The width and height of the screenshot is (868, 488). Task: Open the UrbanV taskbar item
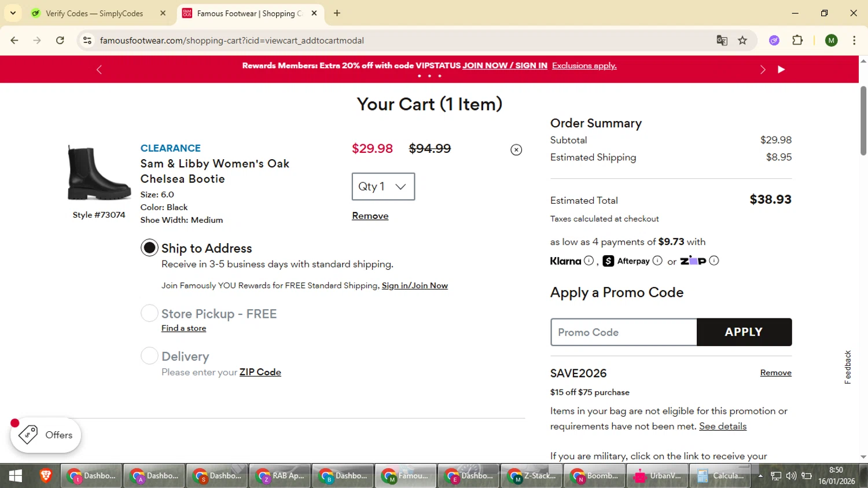(657, 476)
